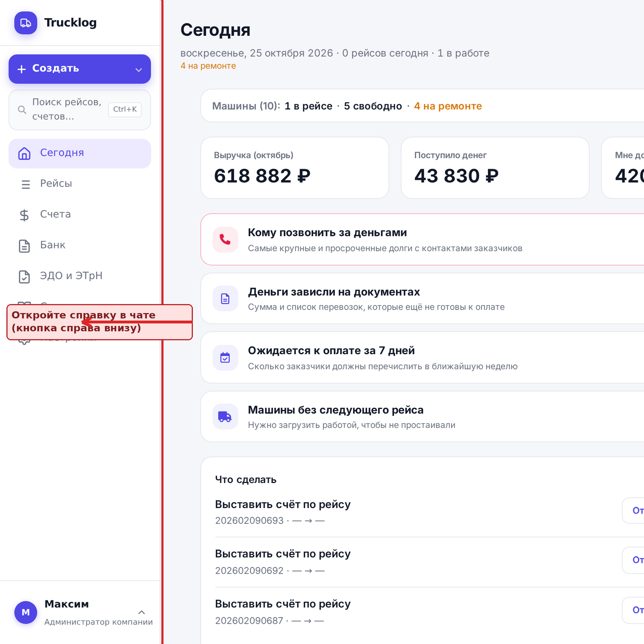Click the red phone icon
644x644 pixels.
pyautogui.click(x=225, y=240)
